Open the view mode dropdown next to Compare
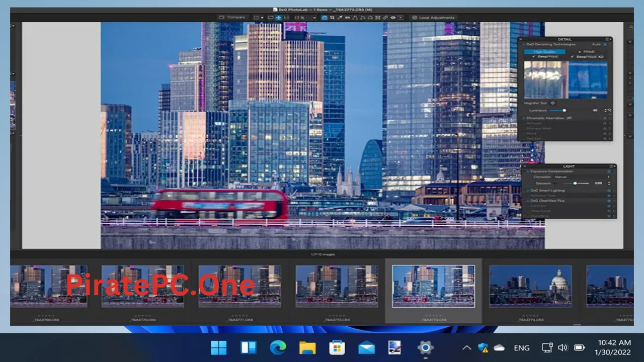Screen dimensions: 644x362 (258, 18)
